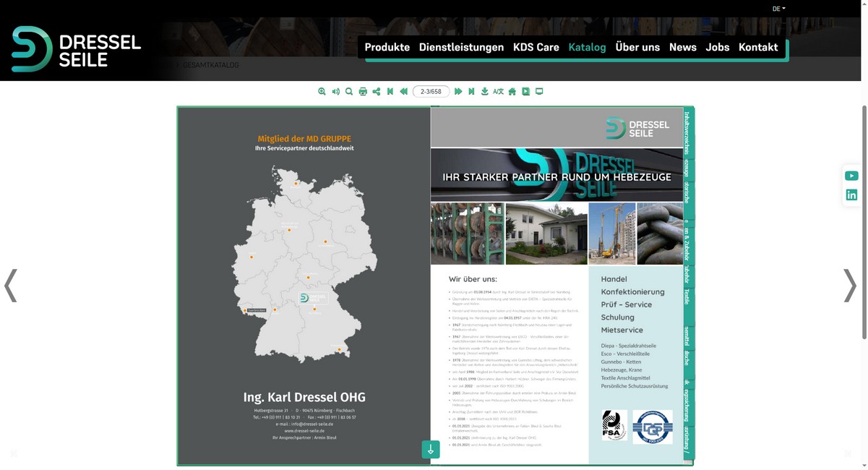Toggle the flipbook sound icon
The image size is (868, 470).
335,92
